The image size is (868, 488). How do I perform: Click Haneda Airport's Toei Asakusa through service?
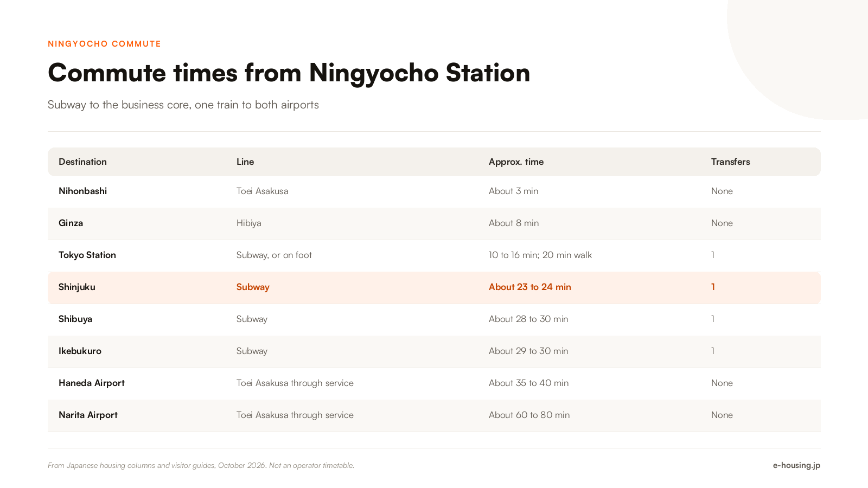coord(295,383)
